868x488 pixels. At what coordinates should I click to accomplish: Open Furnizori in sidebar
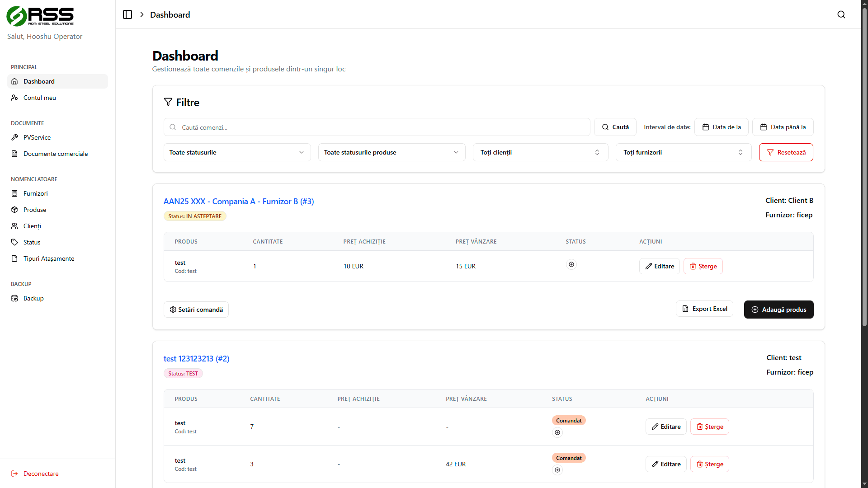click(x=57, y=193)
